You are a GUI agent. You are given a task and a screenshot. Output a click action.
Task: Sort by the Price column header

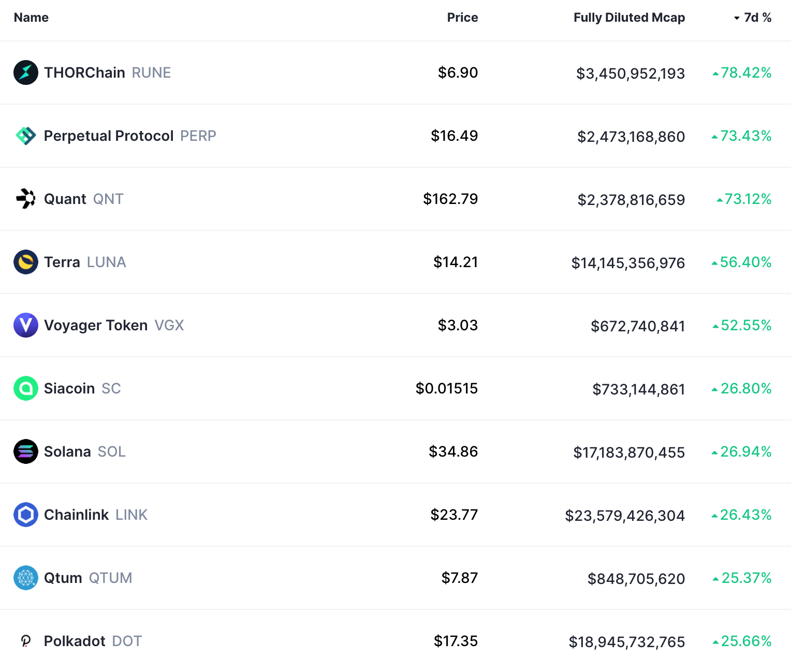462,18
